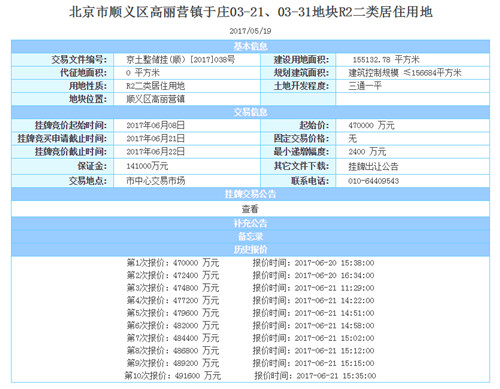Select the 第10次报价 491600 万元 entry
Screen dimensions: 500x389
click(173, 376)
